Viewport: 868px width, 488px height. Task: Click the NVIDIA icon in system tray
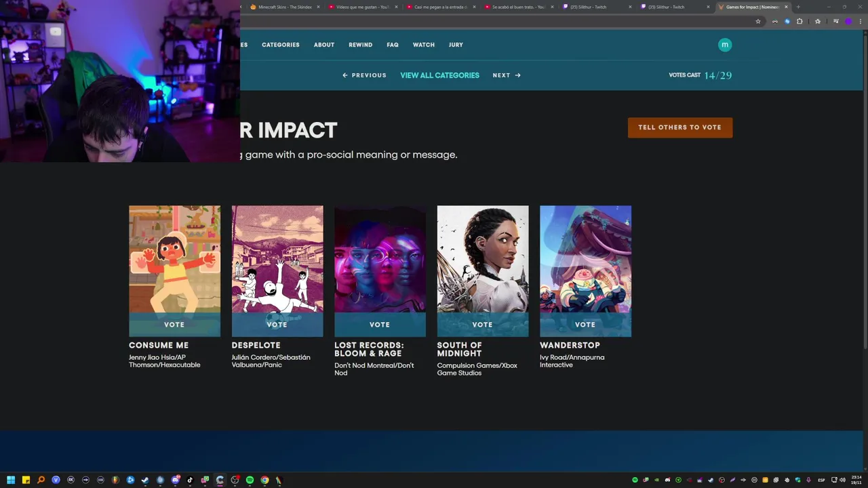[656, 480]
